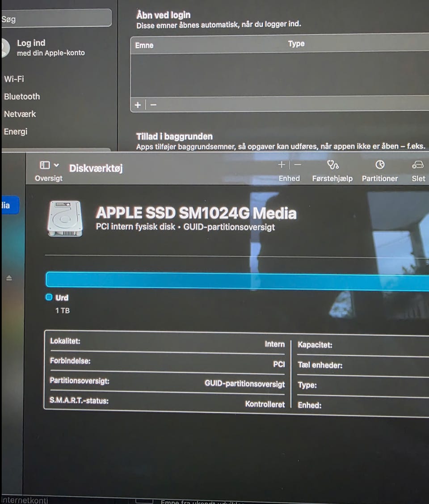
Task: Select the highlighted Media item in sidebar
Action: point(10,205)
